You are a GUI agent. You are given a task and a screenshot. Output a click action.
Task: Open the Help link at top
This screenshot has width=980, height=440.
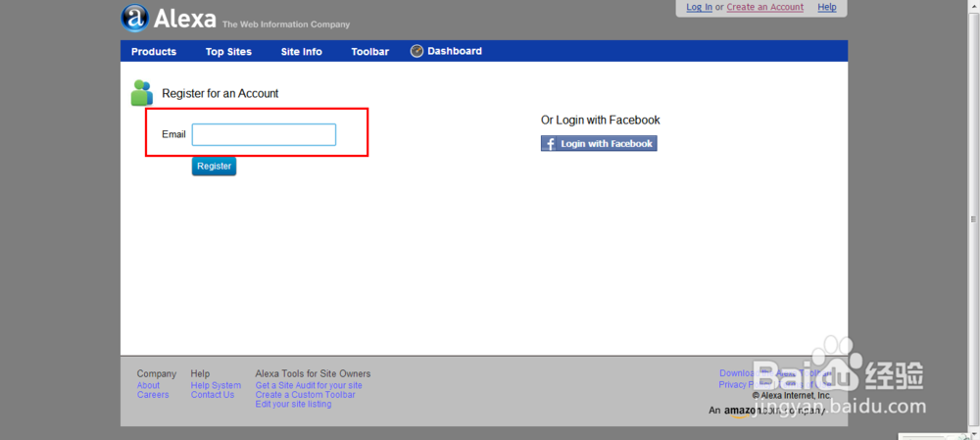[827, 8]
